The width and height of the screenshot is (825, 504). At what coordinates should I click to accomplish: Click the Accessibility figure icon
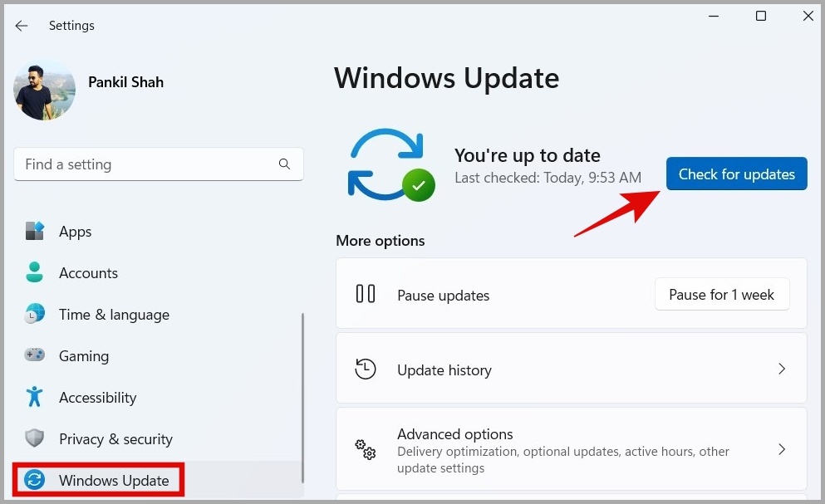tap(35, 397)
